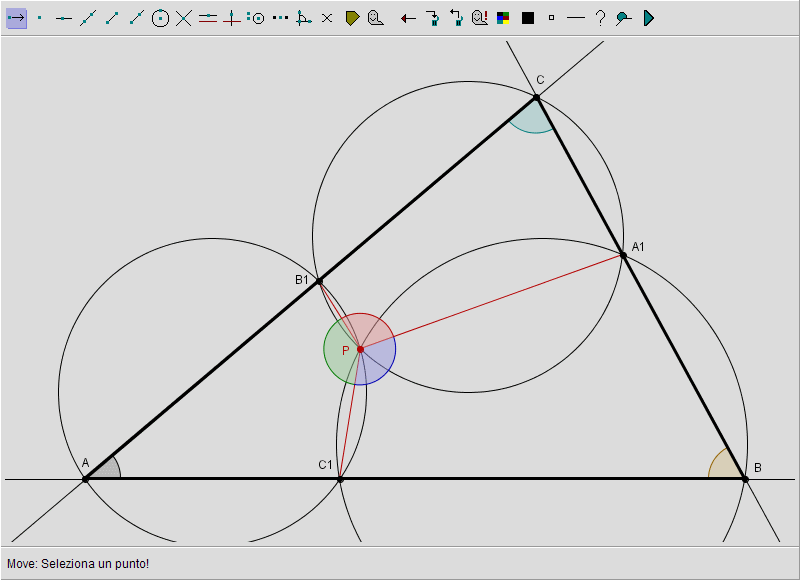Click the black square color icon
800x580 pixels.
tap(527, 18)
